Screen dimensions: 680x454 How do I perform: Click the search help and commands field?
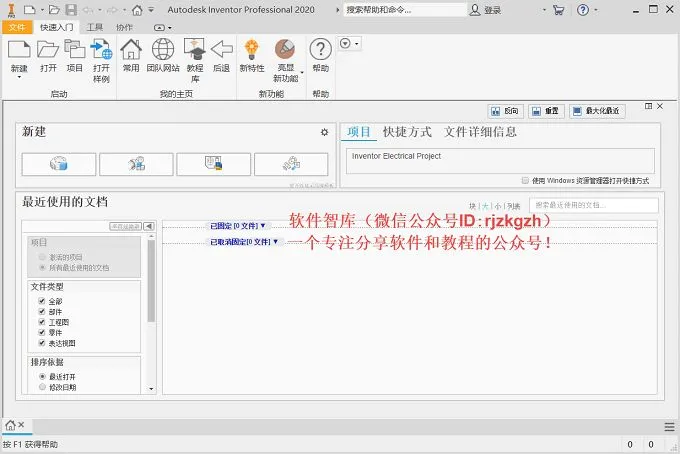405,10
